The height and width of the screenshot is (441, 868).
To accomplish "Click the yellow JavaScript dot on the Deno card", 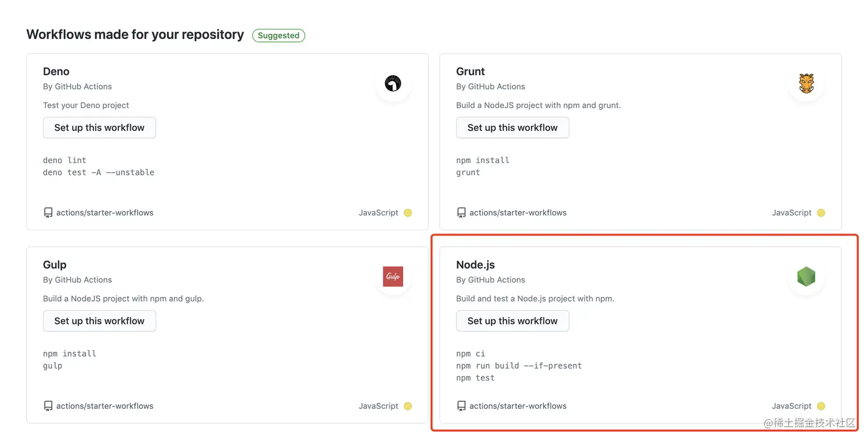I will pos(408,212).
